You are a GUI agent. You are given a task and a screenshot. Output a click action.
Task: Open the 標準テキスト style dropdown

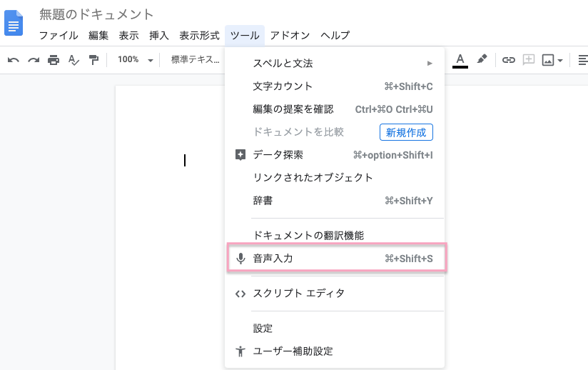196,60
